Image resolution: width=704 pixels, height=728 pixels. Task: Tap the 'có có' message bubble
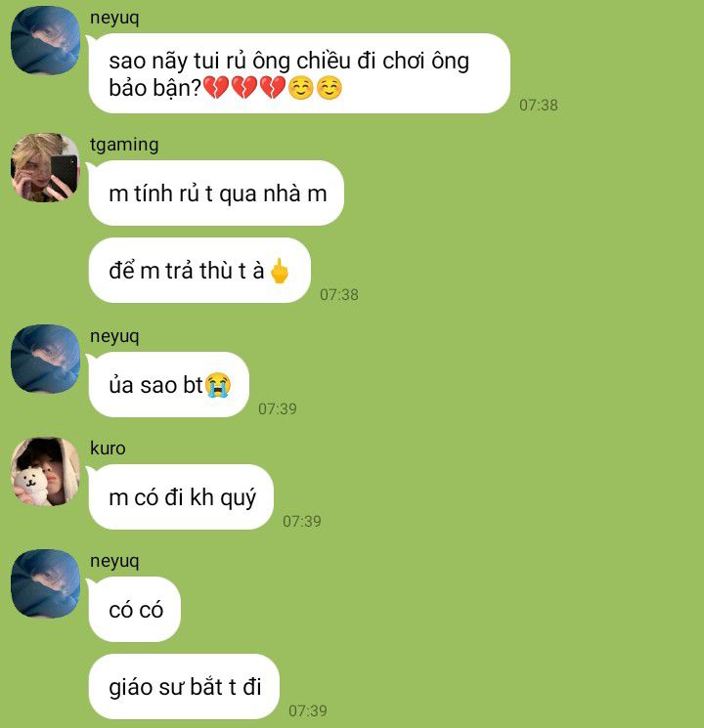coord(134,609)
